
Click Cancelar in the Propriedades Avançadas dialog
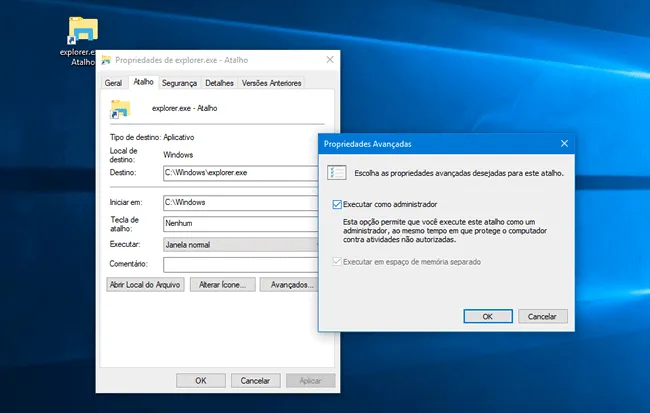pyautogui.click(x=542, y=316)
